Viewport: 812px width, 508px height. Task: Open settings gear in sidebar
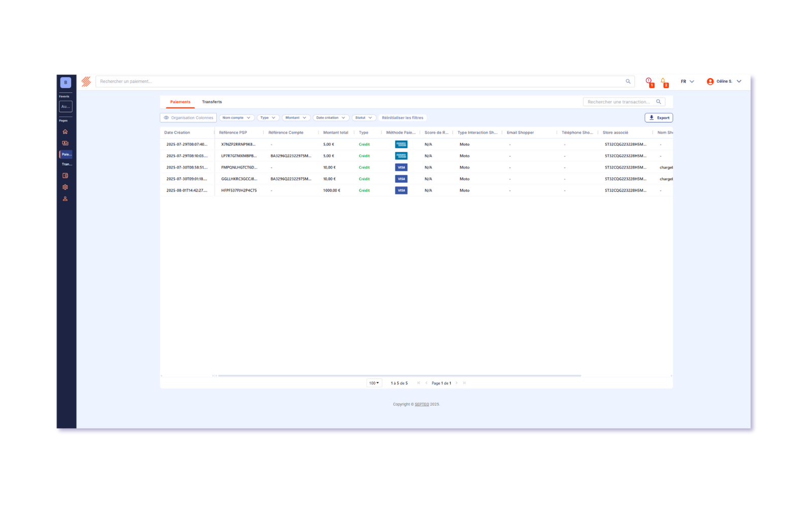(65, 187)
